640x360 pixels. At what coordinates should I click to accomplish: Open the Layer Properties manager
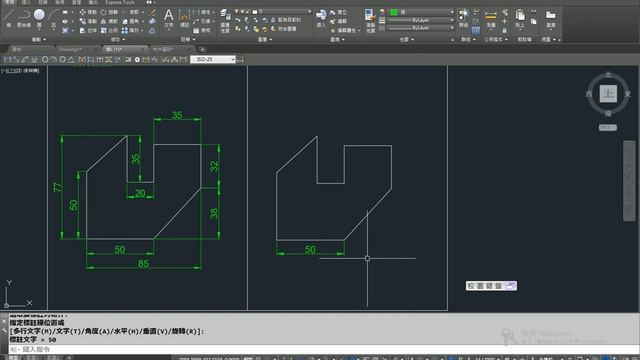(225, 20)
